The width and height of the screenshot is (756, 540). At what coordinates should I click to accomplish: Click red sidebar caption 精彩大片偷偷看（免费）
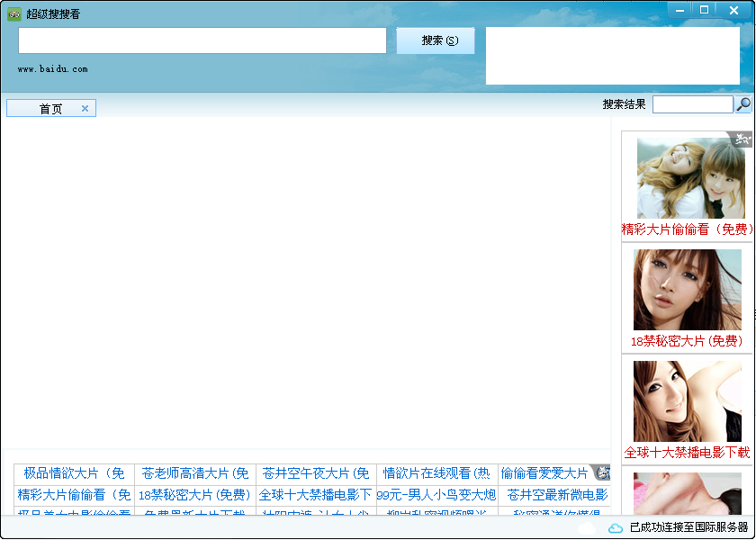(687, 229)
